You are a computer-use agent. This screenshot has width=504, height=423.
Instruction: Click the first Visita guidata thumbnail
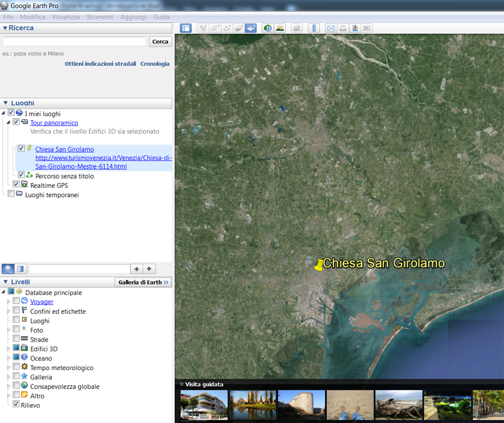tap(204, 405)
